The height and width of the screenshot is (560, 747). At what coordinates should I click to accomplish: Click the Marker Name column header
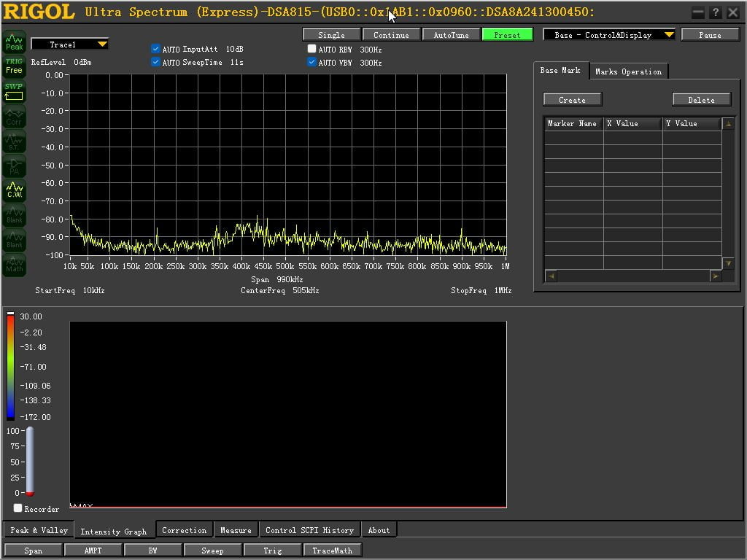coord(573,124)
